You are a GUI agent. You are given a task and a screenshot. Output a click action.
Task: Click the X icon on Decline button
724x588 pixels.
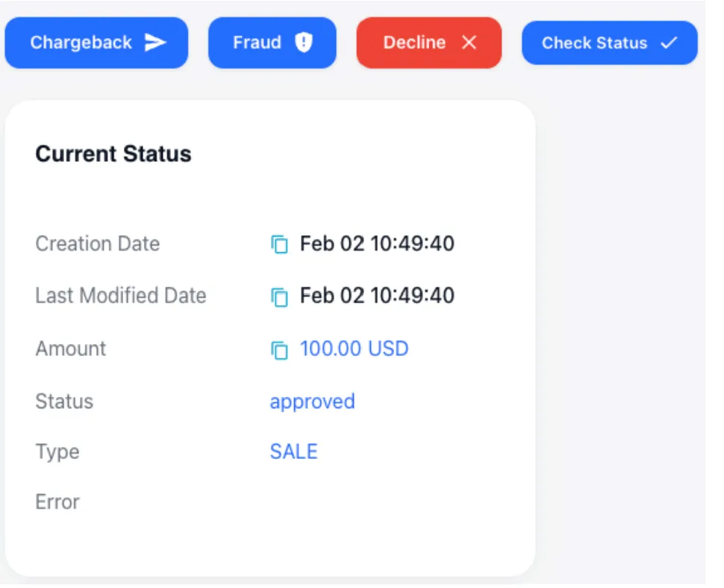click(x=469, y=43)
